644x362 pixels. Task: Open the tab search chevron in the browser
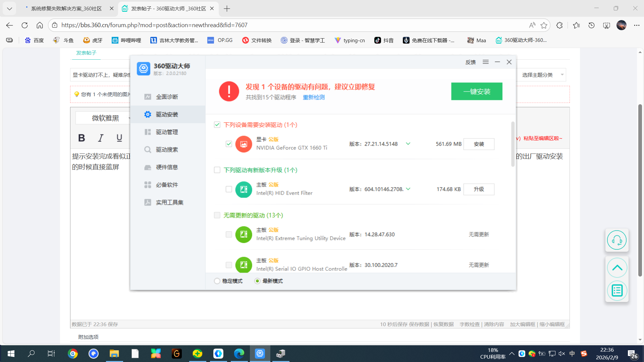(x=9, y=9)
